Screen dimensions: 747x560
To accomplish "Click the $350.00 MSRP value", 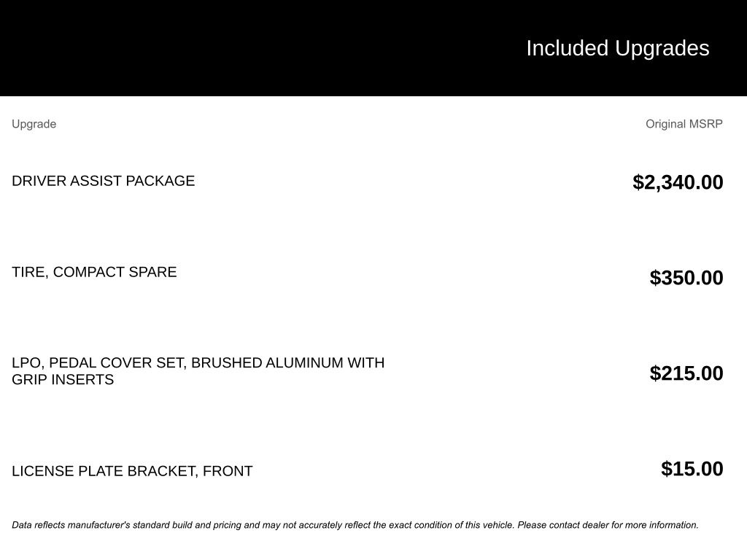I will click(x=686, y=278).
